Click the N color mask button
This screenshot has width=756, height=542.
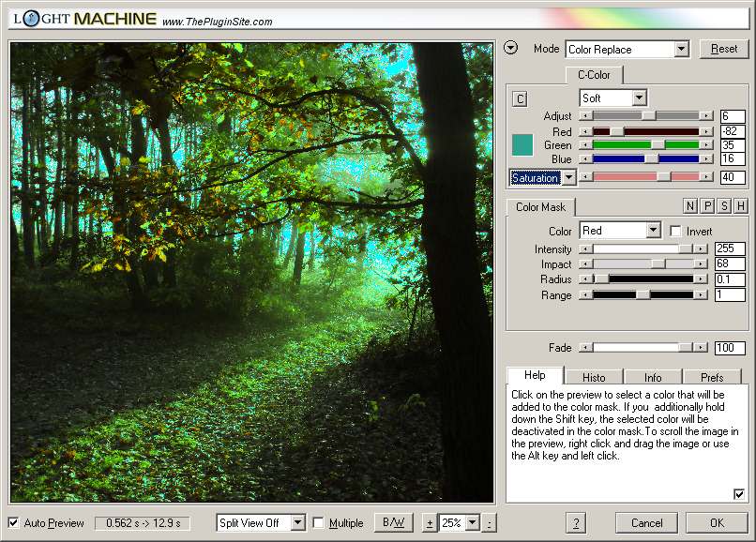[690, 206]
